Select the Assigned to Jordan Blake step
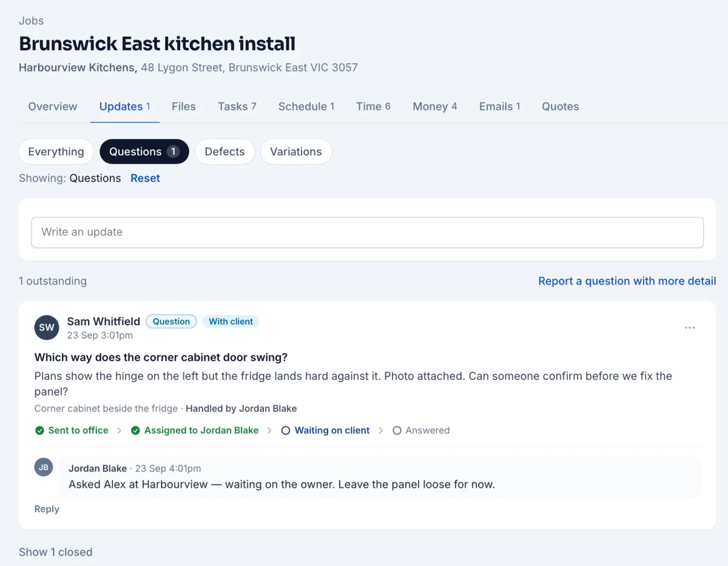This screenshot has width=728, height=566. tap(195, 431)
